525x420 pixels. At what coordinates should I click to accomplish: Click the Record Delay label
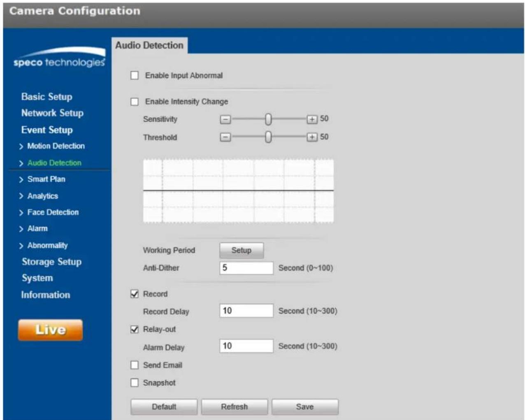coord(166,311)
